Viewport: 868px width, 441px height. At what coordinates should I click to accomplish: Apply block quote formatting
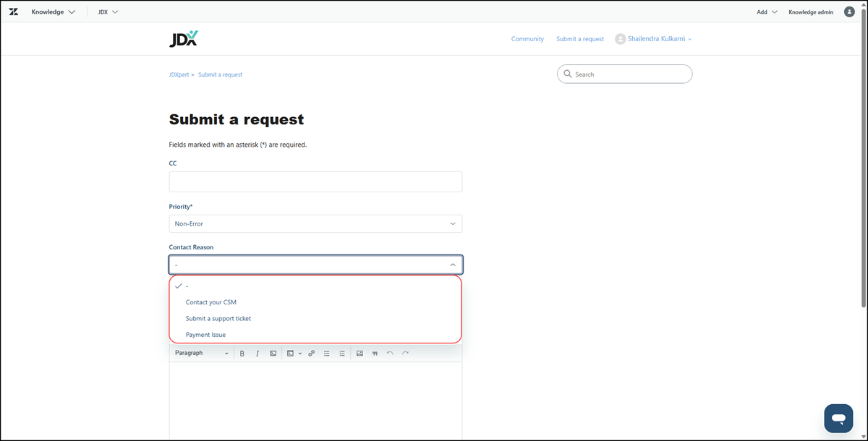(x=375, y=354)
